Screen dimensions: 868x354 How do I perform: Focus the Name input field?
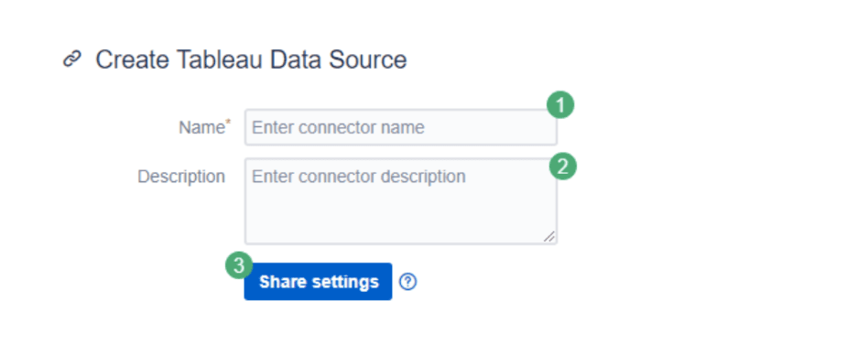(401, 128)
